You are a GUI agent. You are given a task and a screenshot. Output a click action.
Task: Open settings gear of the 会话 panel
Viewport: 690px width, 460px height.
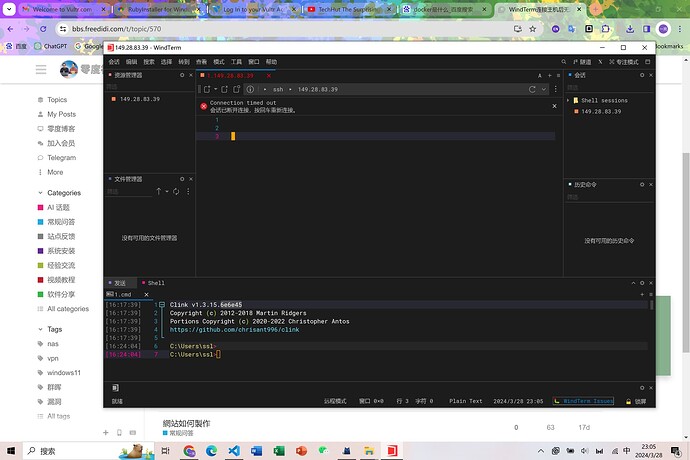click(x=642, y=75)
